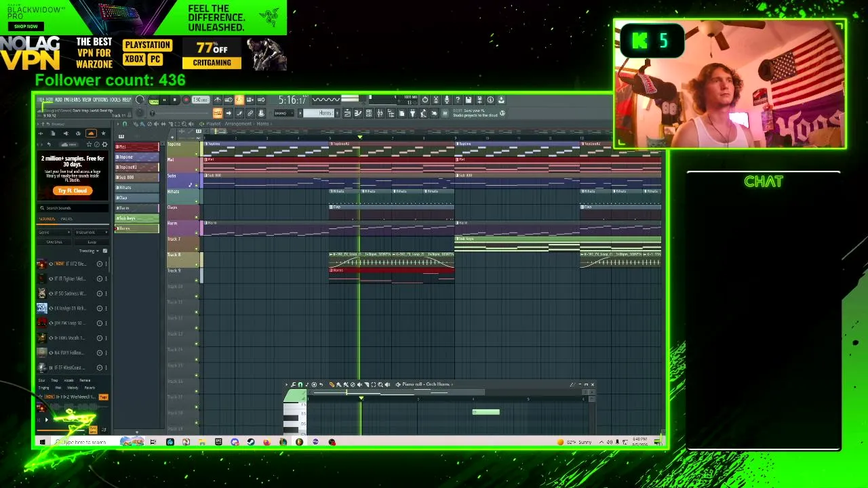Open the Piano roll - Orch Horns title dropdown
The width and height of the screenshot is (868, 488).
click(x=426, y=384)
